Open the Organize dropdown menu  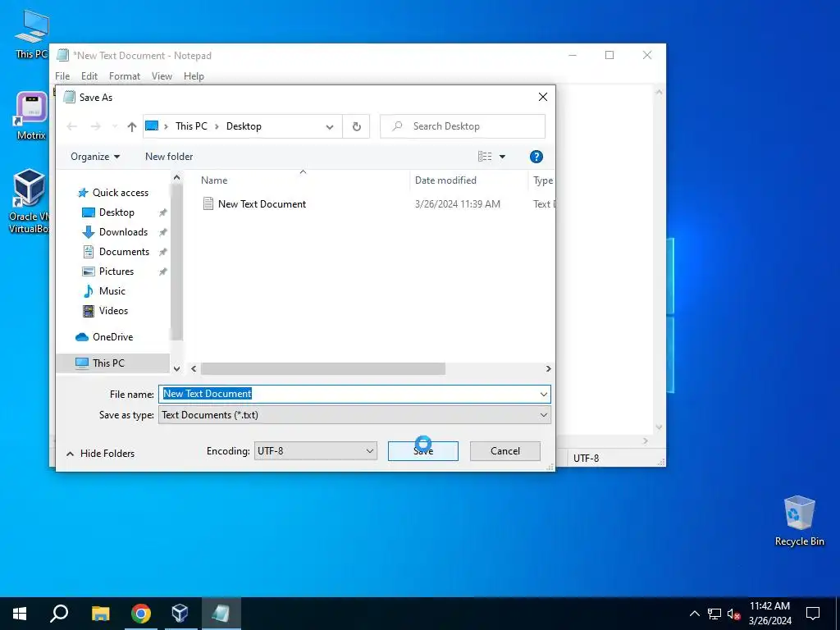pyautogui.click(x=95, y=157)
